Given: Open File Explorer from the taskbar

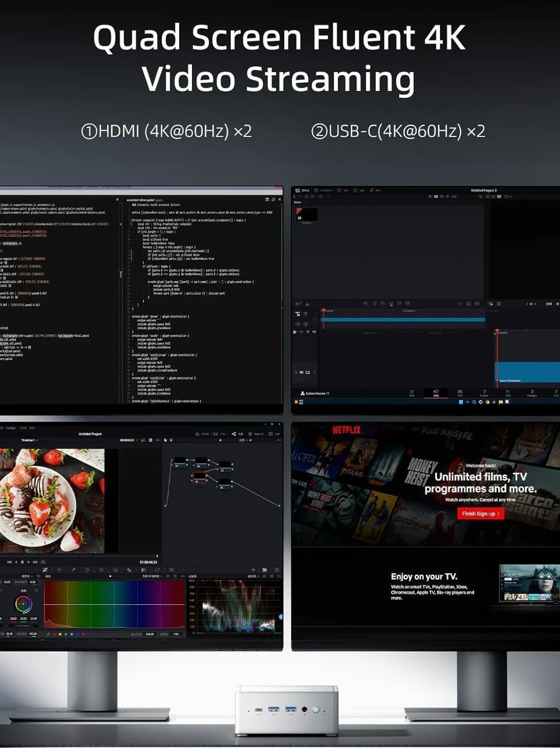Looking at the screenshot, I should (500, 402).
